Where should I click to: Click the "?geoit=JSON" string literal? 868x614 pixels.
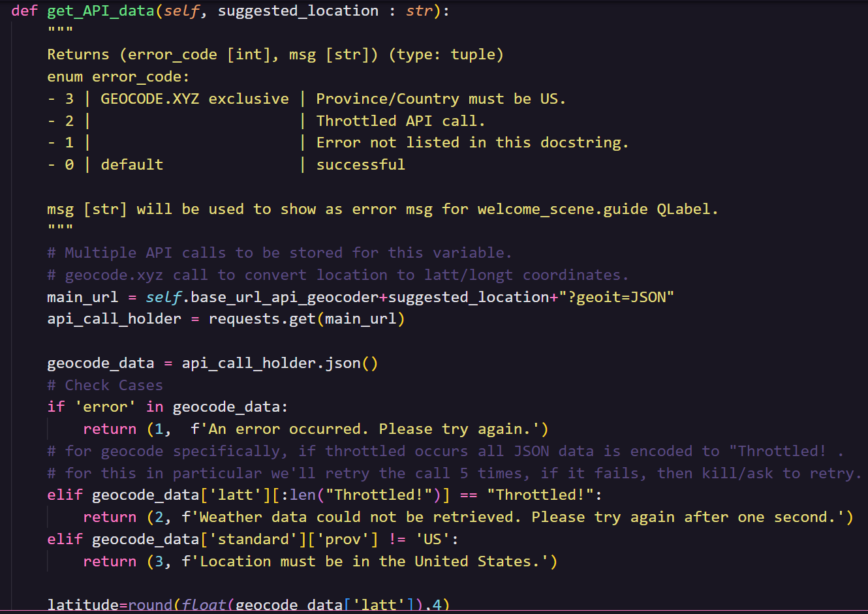click(616, 297)
